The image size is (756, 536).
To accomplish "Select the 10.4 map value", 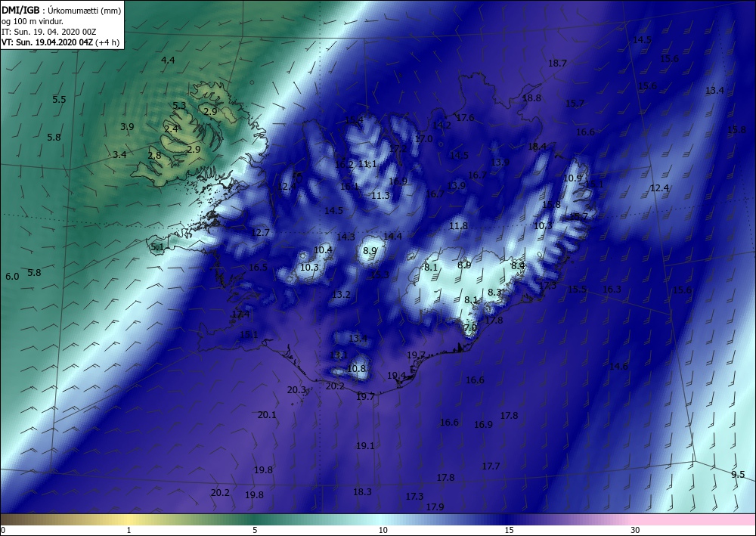I will [323, 249].
